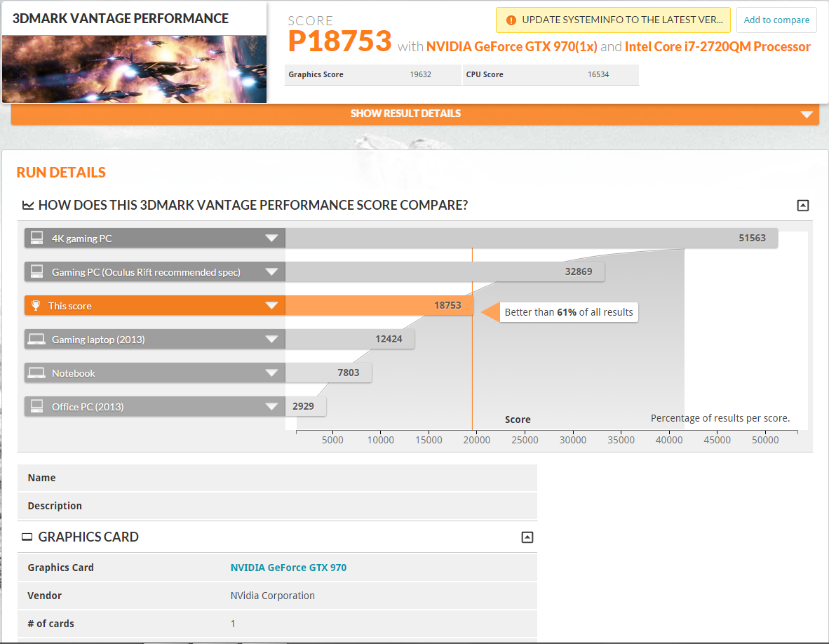This screenshot has height=644, width=829.
Task: Click Add to compare button
Action: (x=776, y=20)
